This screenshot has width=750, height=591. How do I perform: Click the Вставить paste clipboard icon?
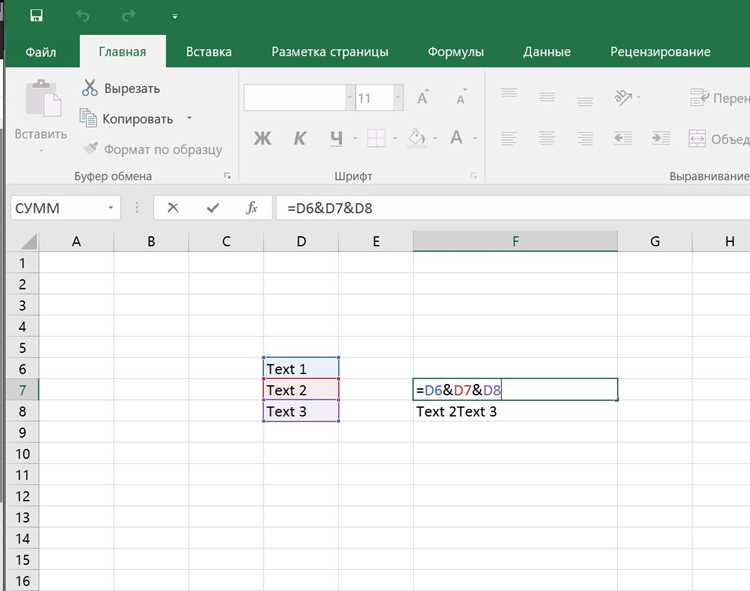tap(43, 98)
